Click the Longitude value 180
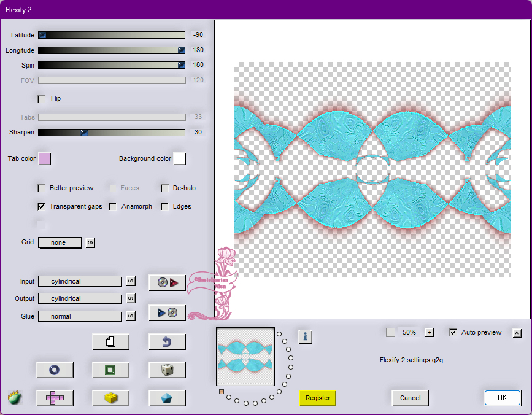Screen dimensions: 532x415 (x=198, y=50)
